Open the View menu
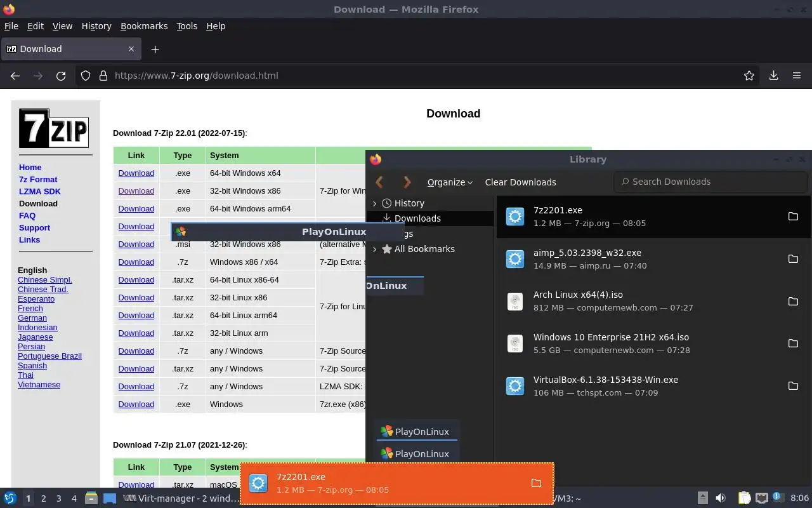The image size is (812, 508). (62, 26)
